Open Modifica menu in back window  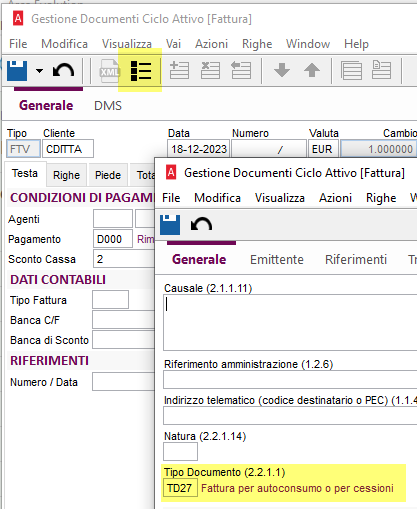point(64,44)
